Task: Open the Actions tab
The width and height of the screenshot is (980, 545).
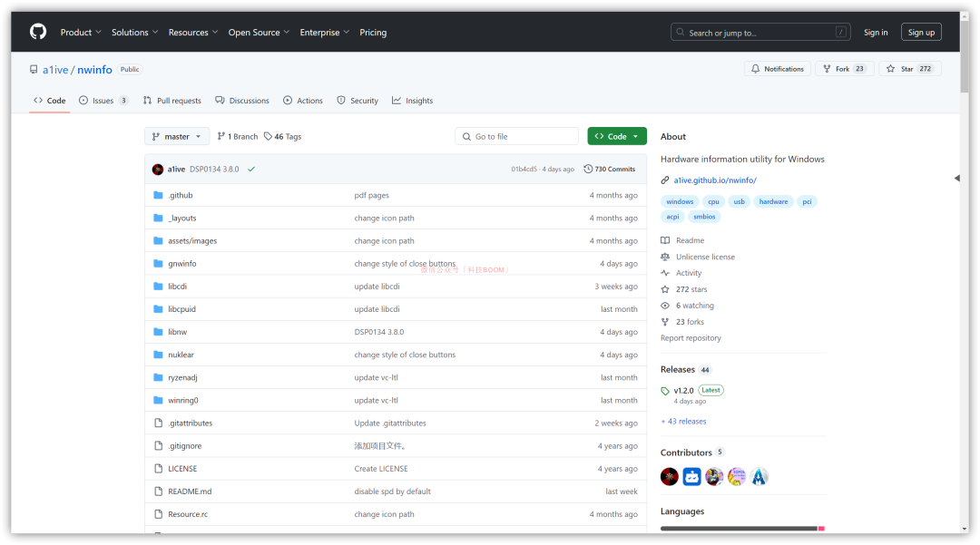Action: click(x=303, y=101)
